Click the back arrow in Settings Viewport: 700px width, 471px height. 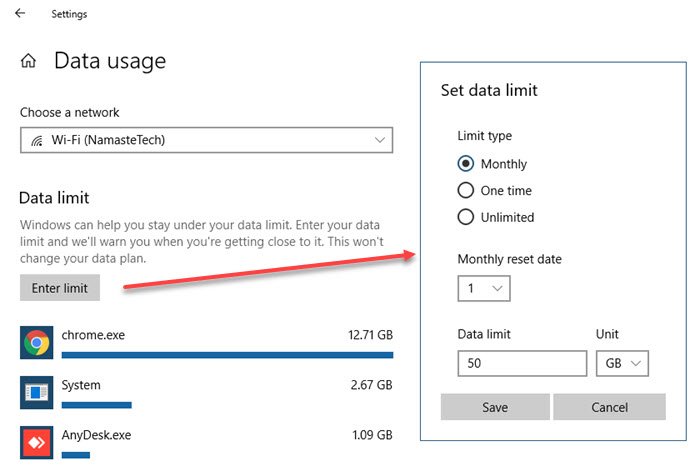[20, 14]
